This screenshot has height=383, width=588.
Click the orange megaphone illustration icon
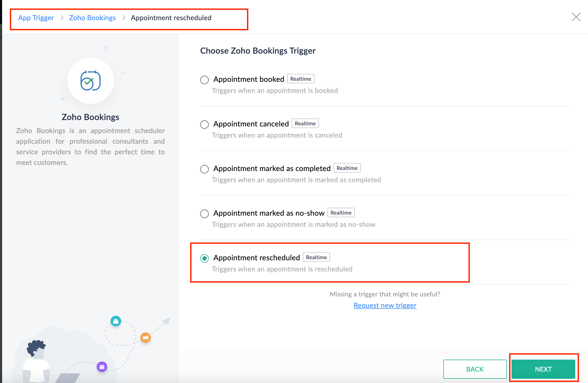[146, 338]
